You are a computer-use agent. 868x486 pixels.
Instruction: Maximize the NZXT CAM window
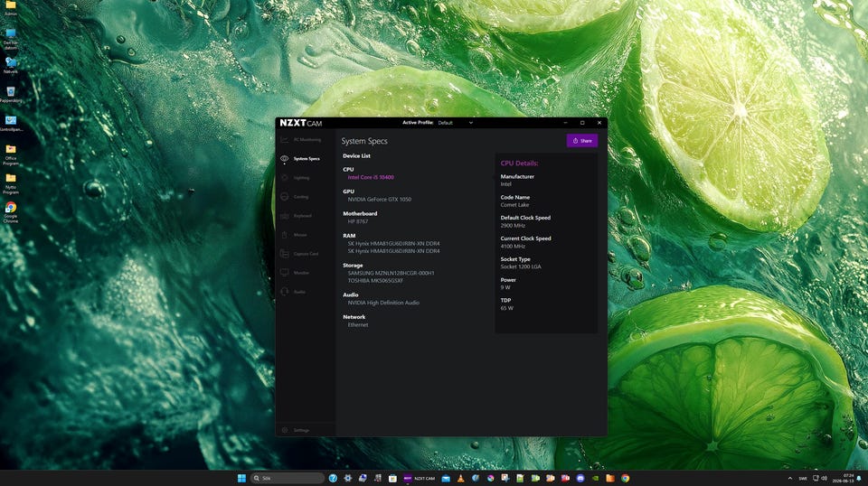[x=581, y=123]
